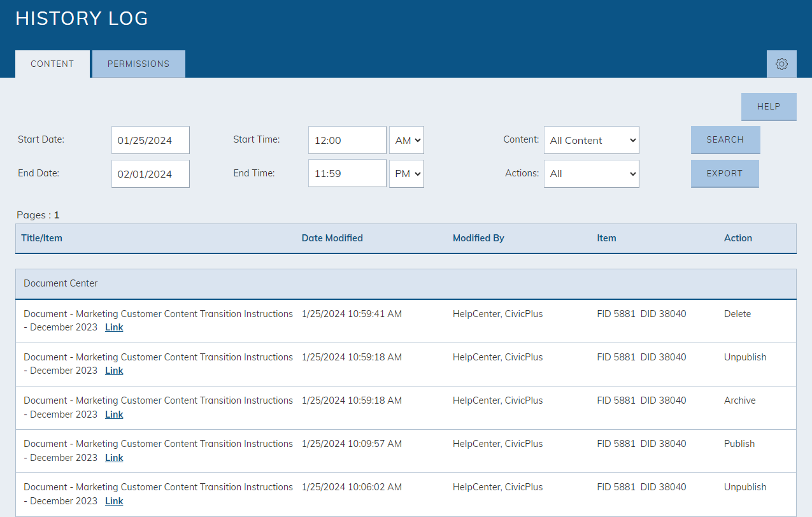Click the End Time label
812x517 pixels.
click(x=254, y=173)
